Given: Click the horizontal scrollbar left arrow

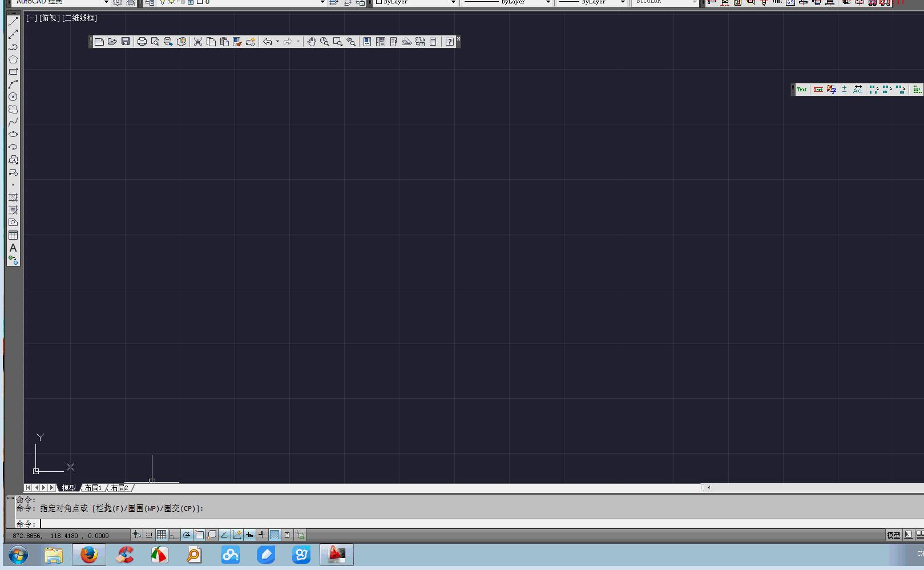Looking at the screenshot, I should pos(709,487).
